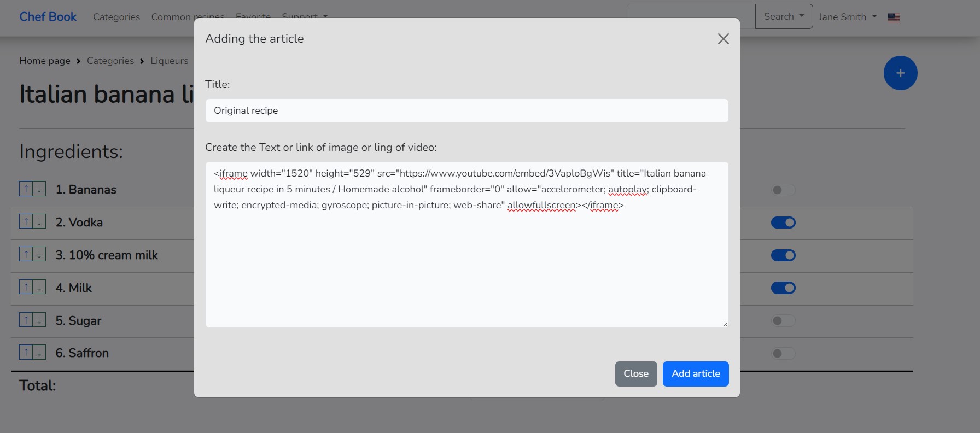Click the US flag language icon
Screen dimensions: 980x433
pos(894,17)
